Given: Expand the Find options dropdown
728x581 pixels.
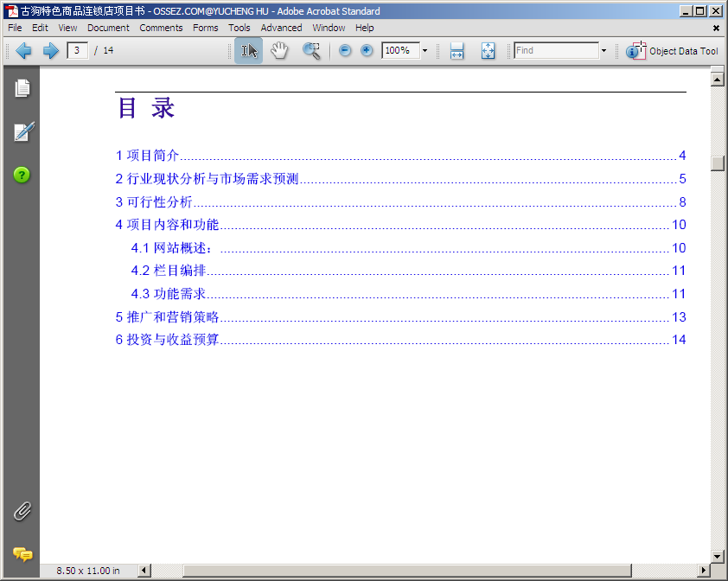Looking at the screenshot, I should coord(603,51).
